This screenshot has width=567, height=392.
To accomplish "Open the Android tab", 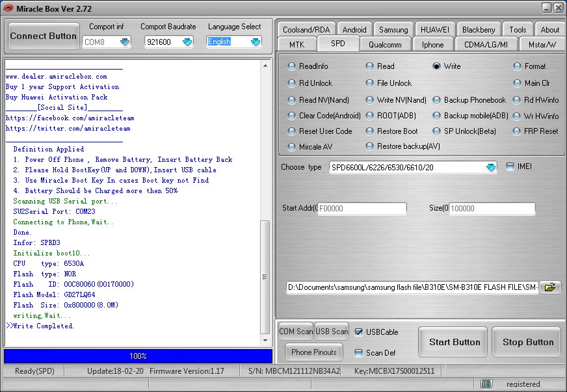I will 354,30.
